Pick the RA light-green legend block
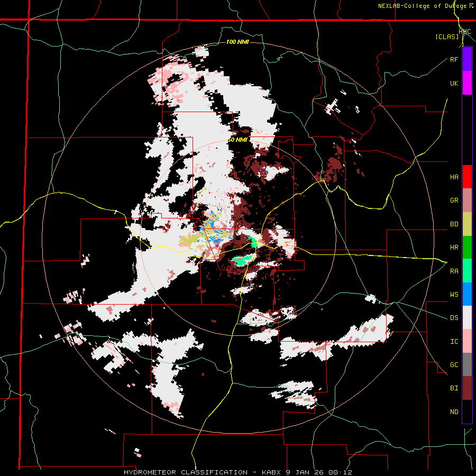The width and height of the screenshot is (476, 476). [x=467, y=271]
